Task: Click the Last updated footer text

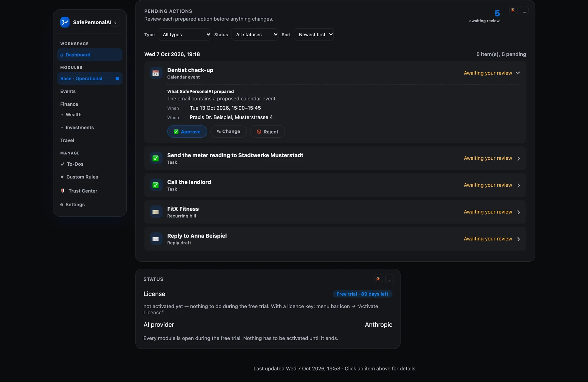Action: pos(335,369)
